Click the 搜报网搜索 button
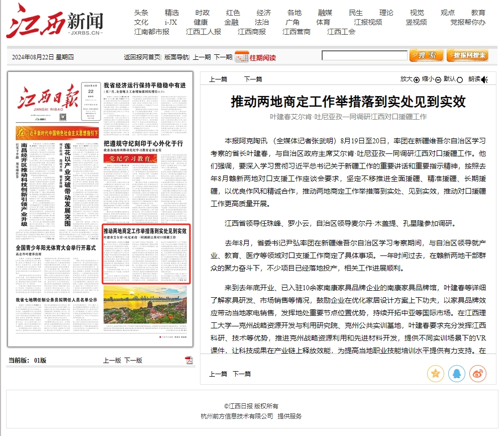This screenshot has height=436, width=504. [x=467, y=55]
